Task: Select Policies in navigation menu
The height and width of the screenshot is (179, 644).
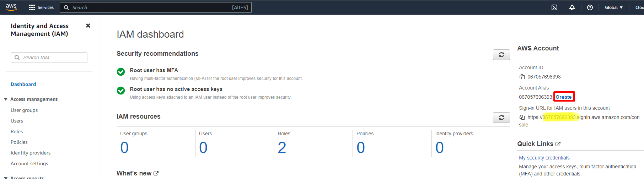Action: coord(19,142)
